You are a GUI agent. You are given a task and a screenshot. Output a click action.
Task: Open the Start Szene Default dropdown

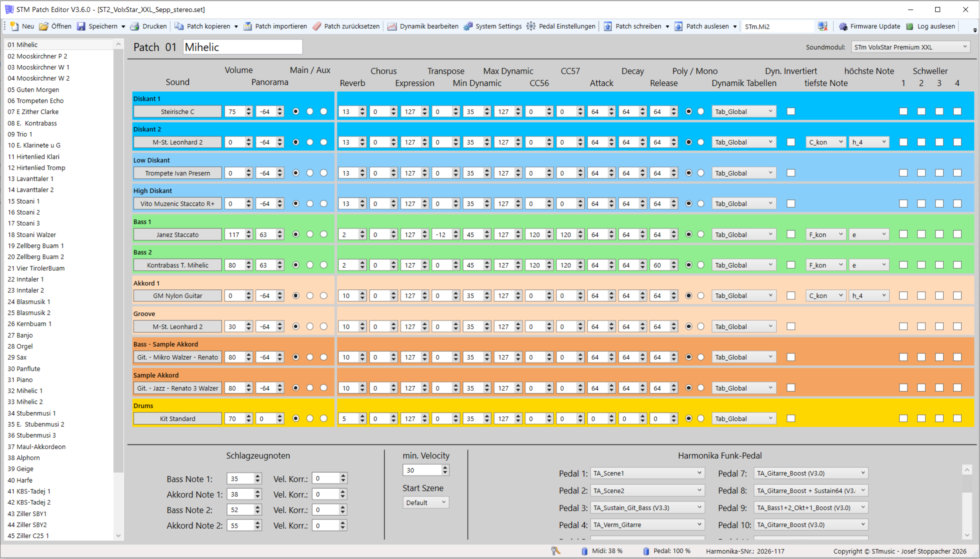[425, 502]
